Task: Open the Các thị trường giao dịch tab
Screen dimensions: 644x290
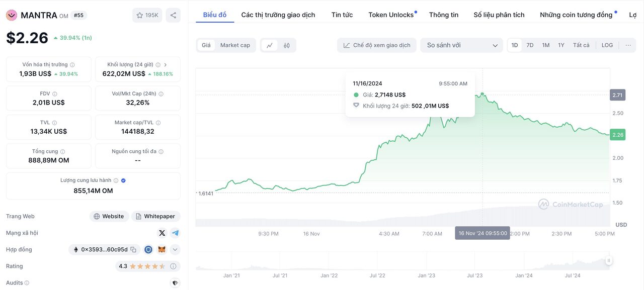Action: point(278,15)
